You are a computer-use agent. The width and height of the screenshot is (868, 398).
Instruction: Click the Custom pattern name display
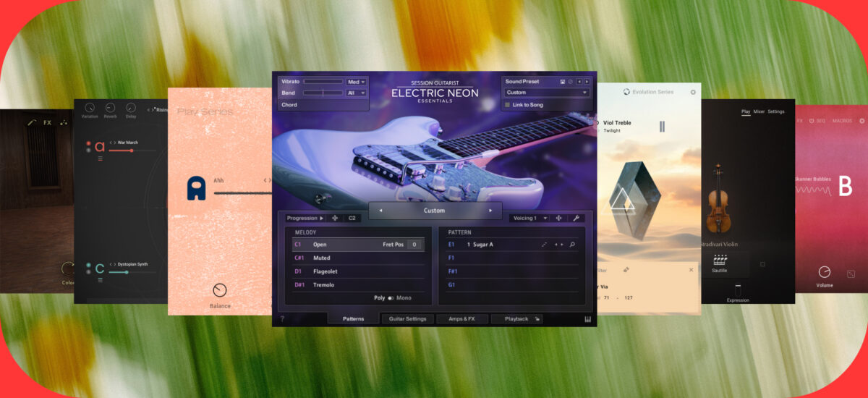pos(435,211)
